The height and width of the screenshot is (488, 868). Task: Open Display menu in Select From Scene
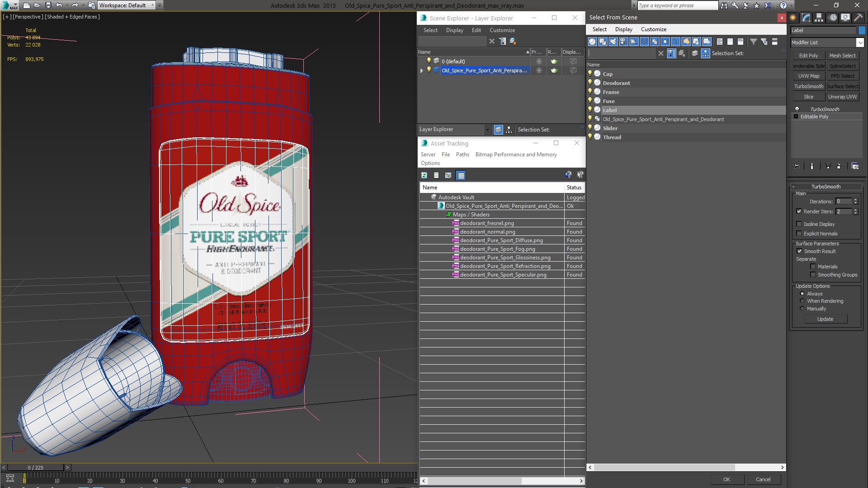[623, 29]
